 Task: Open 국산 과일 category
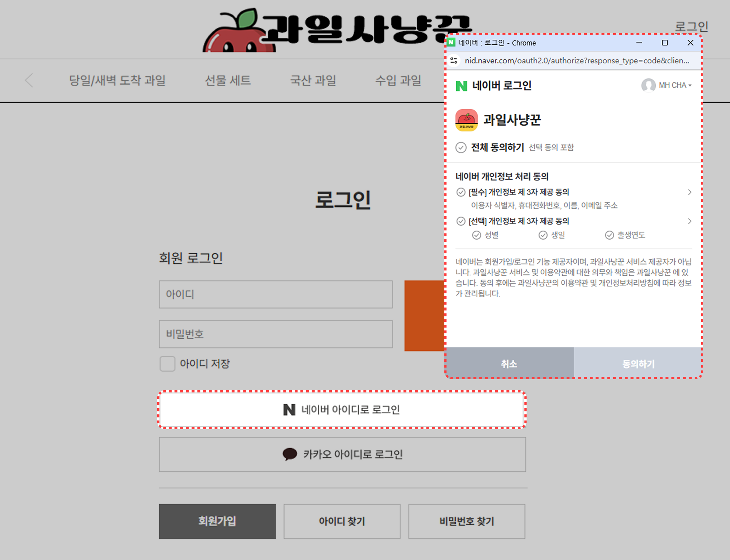coord(313,80)
